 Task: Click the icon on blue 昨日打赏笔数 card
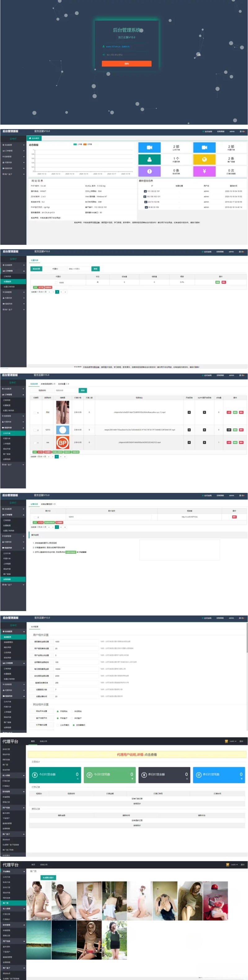pyautogui.click(x=198, y=775)
